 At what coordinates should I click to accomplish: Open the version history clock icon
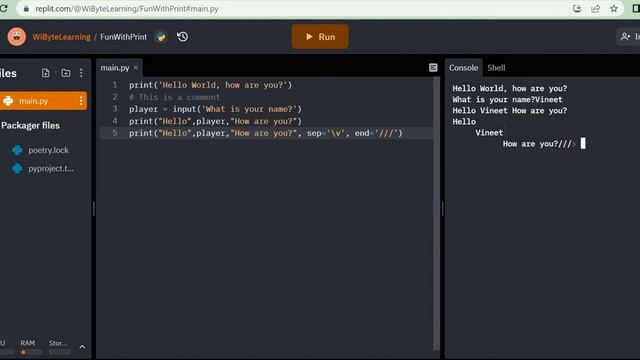[182, 37]
